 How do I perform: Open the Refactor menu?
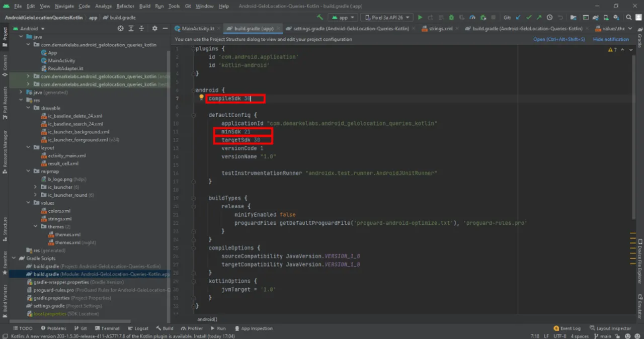click(125, 6)
